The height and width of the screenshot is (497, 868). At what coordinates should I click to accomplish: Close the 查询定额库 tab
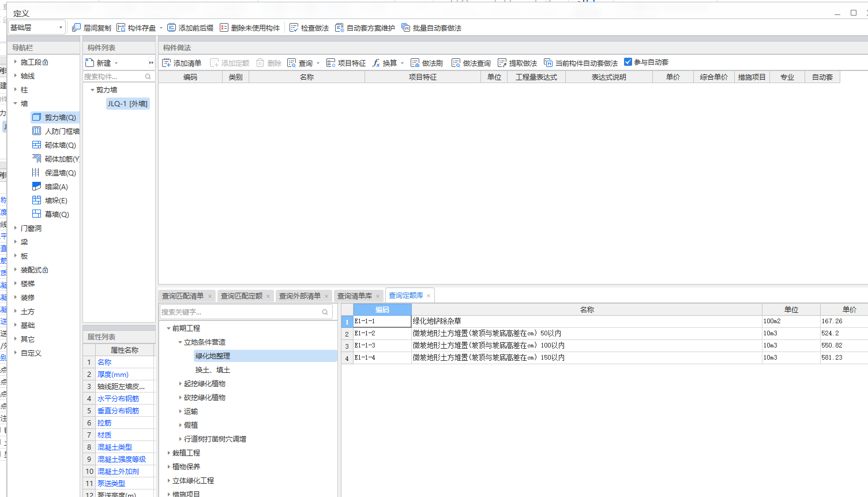tap(429, 296)
